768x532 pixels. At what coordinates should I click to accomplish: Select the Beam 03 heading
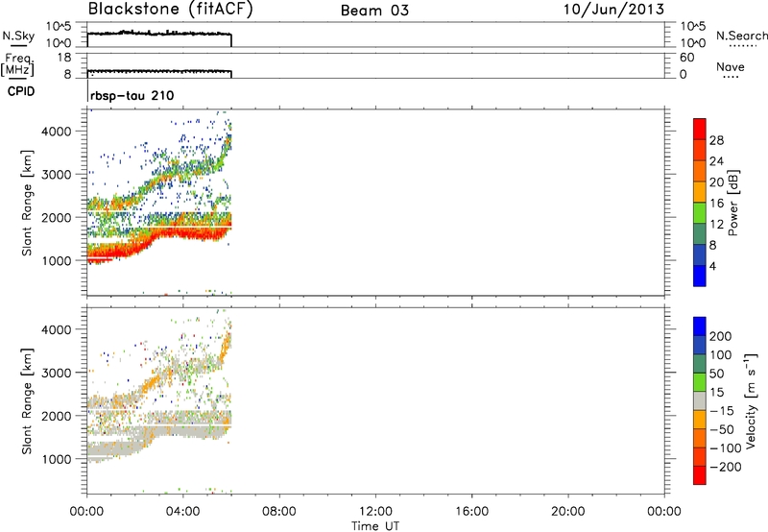[x=374, y=11]
